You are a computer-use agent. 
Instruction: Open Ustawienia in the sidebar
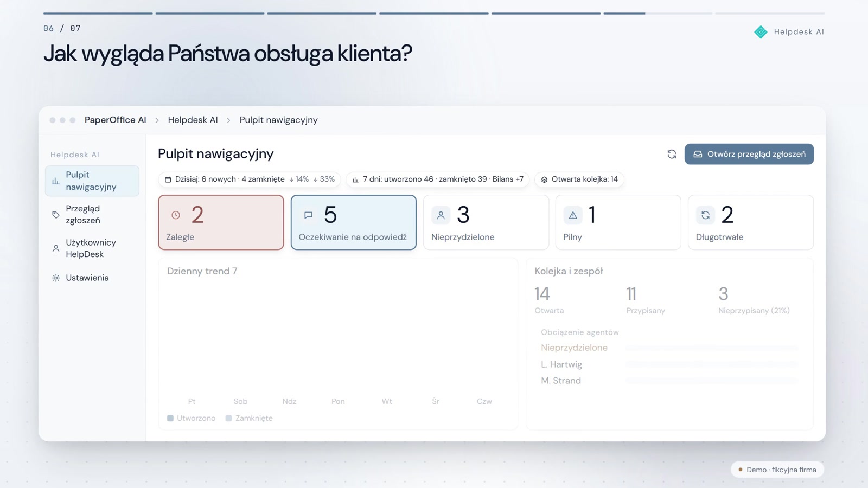pos(92,278)
